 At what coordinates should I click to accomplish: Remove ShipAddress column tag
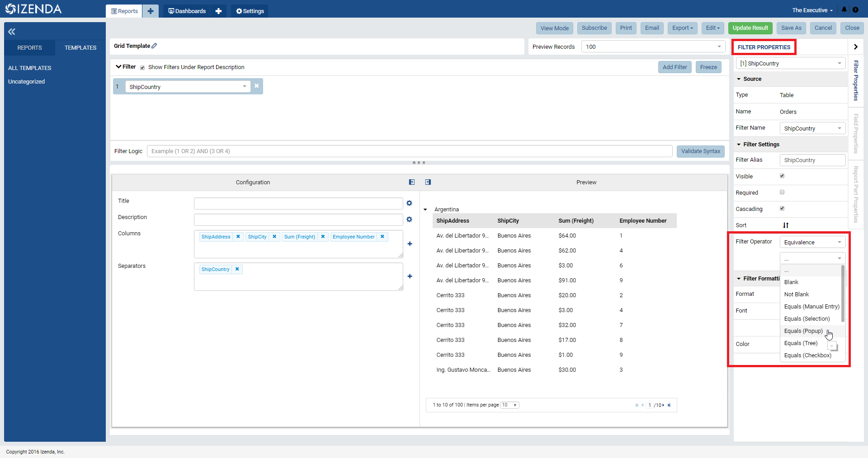coord(238,237)
